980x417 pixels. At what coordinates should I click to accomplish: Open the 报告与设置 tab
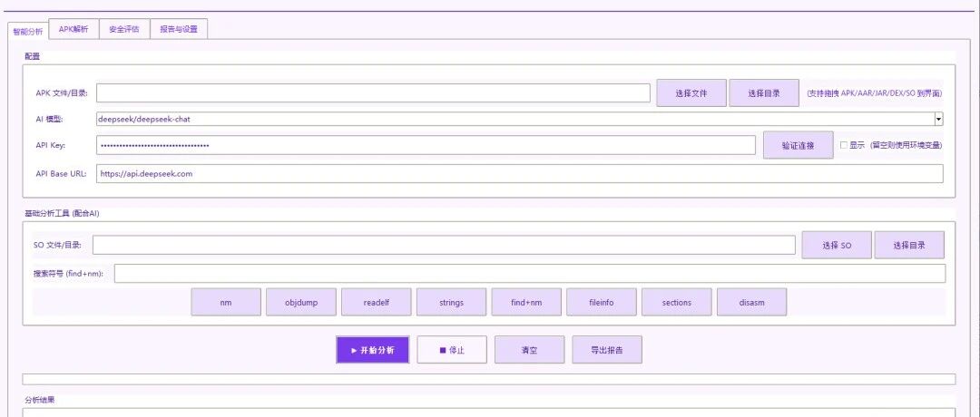pos(179,29)
